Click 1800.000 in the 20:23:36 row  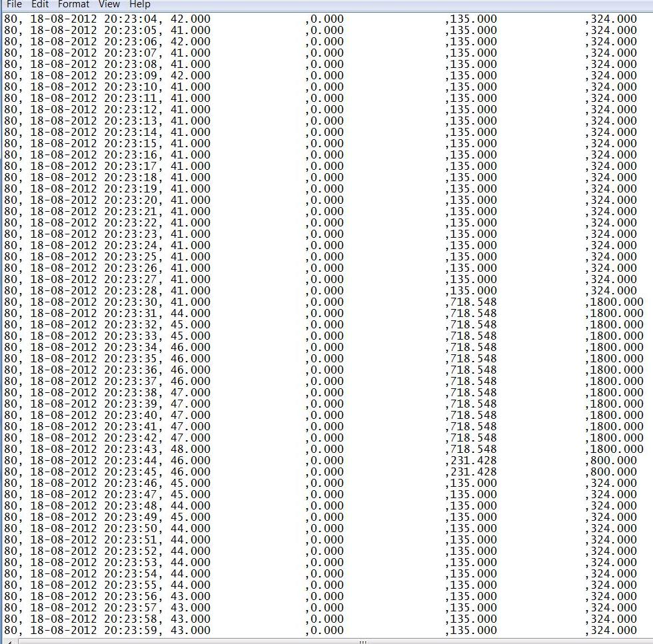[x=617, y=370]
